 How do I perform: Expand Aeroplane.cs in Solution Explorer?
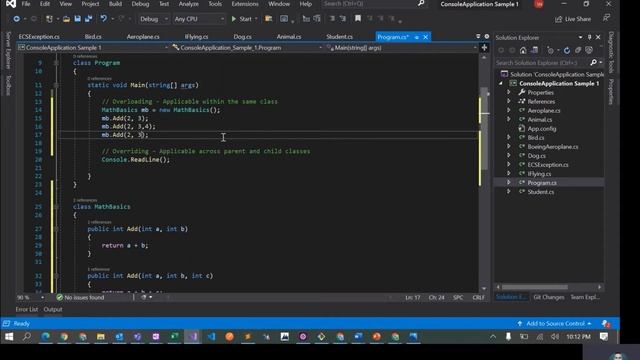click(x=509, y=110)
